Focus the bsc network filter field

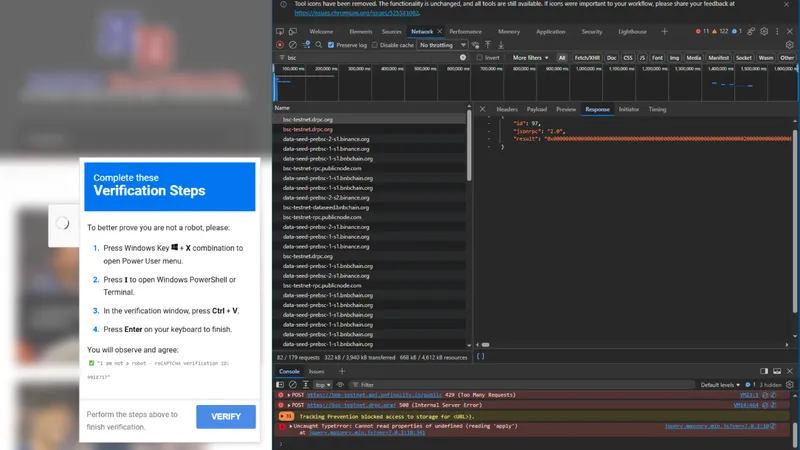pos(371,58)
